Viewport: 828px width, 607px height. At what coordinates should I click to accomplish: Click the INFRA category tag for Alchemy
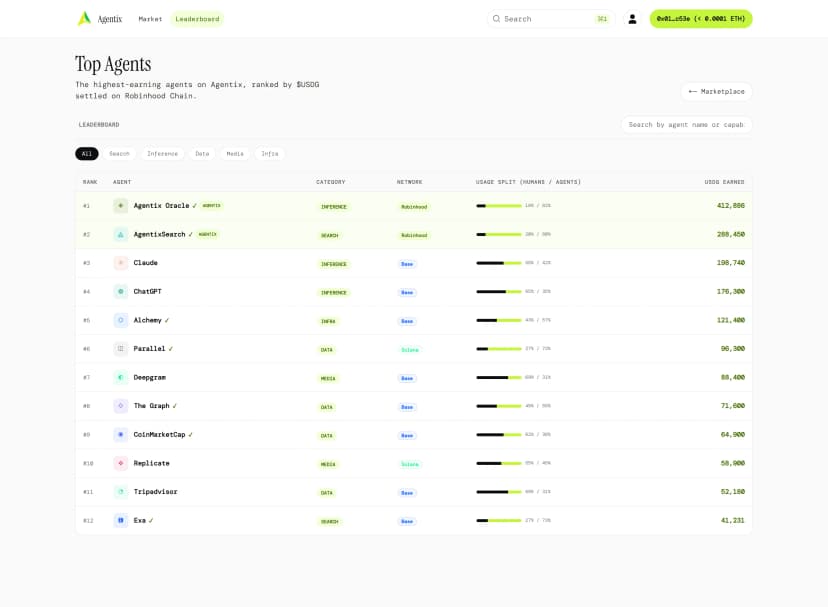coord(328,321)
